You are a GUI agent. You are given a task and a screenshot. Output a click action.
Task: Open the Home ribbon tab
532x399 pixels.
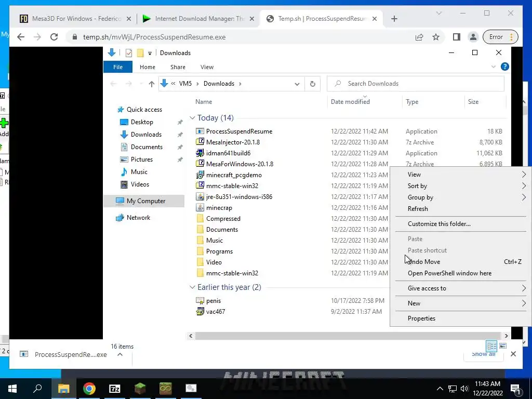[147, 67]
